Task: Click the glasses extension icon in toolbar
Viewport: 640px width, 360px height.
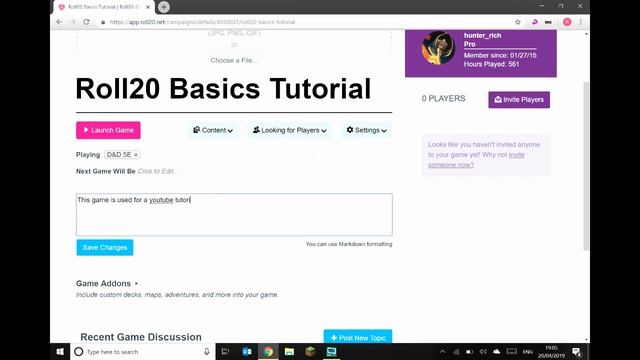Action: point(549,22)
